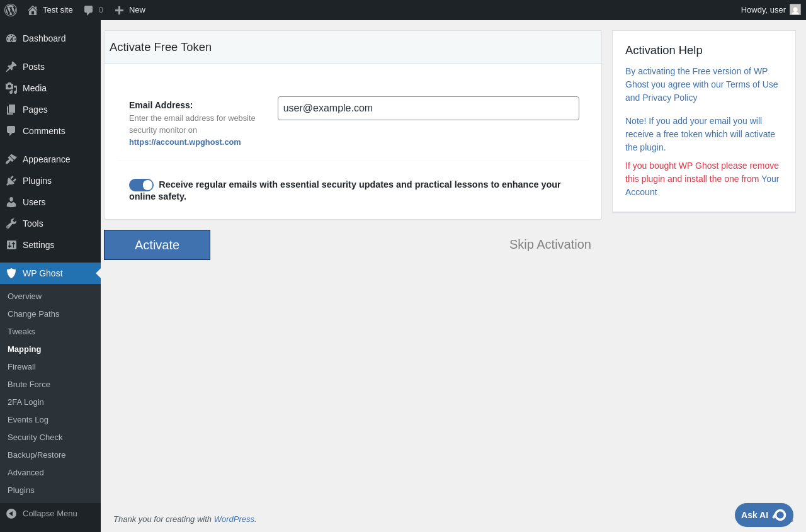
Task: Open the Ask AI chat button
Action: [763, 515]
